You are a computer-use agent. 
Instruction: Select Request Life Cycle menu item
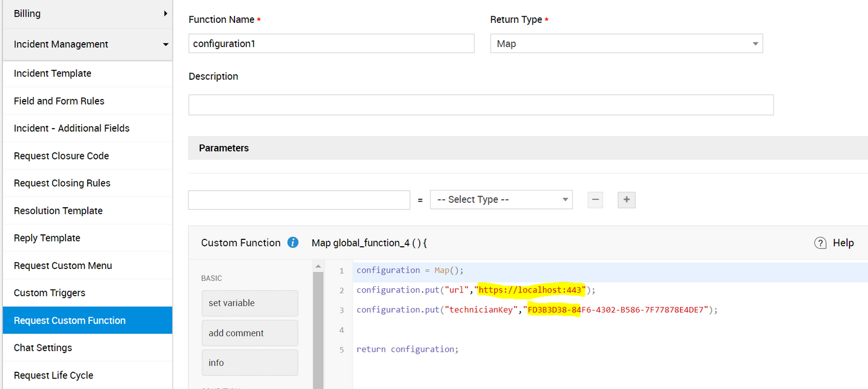53,375
